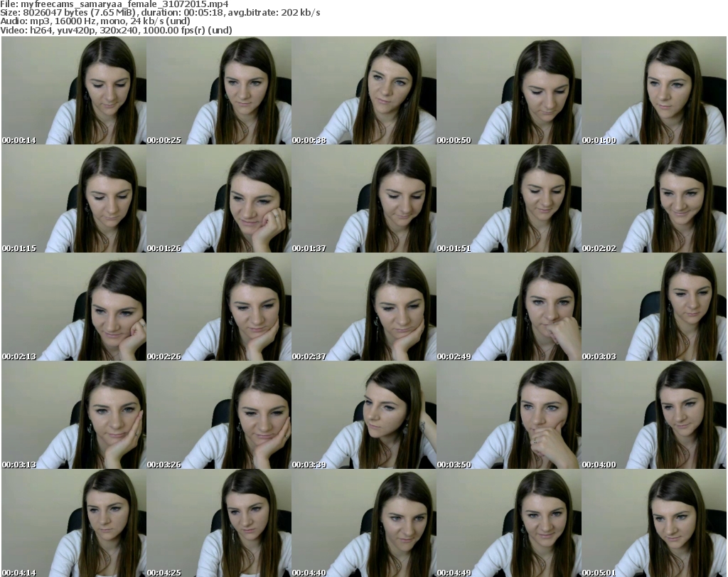Image resolution: width=728 pixels, height=577 pixels.
Task: Select the thumbnail frame stamped 00:00:25
Action: (219, 90)
